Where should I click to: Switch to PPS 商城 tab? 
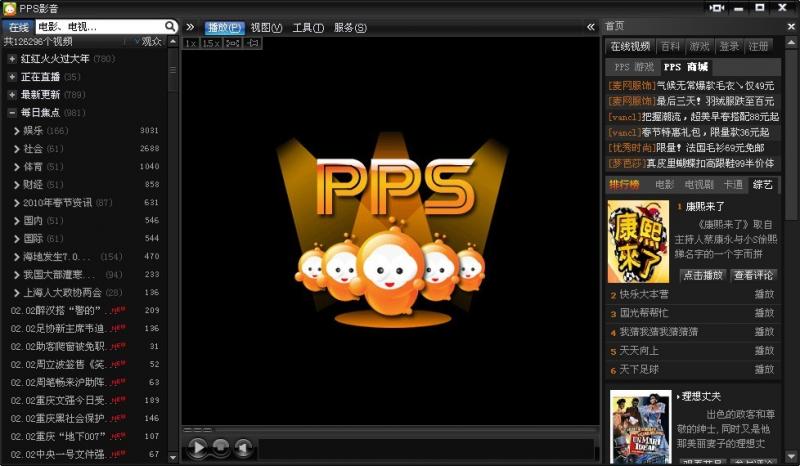(x=686, y=67)
